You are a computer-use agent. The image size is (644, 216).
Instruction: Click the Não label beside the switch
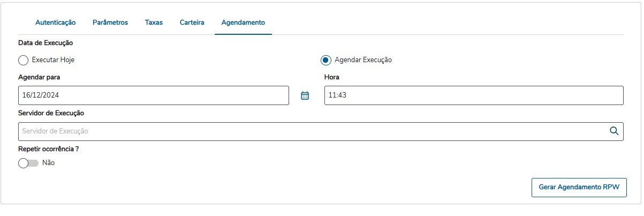(x=48, y=163)
